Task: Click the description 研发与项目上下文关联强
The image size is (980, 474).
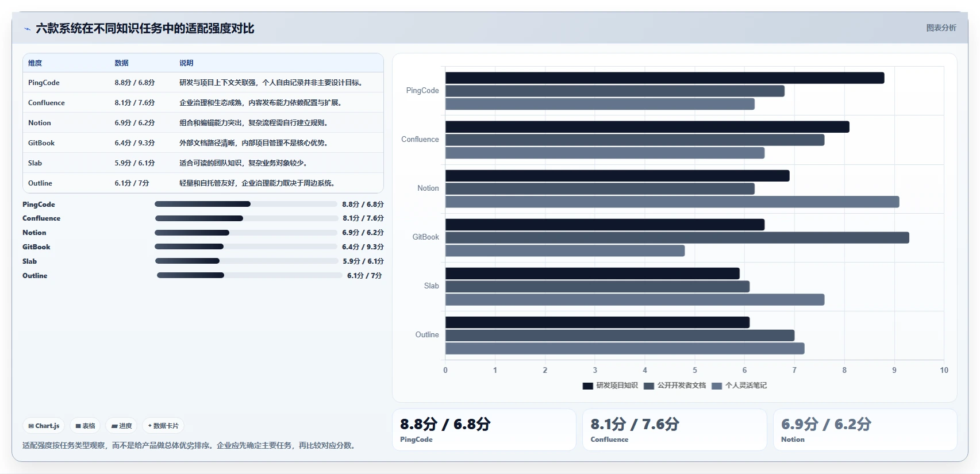Action: [x=271, y=83]
